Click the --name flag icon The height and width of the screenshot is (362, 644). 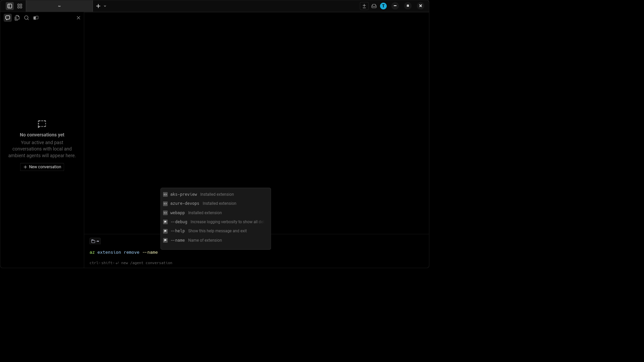tap(165, 240)
